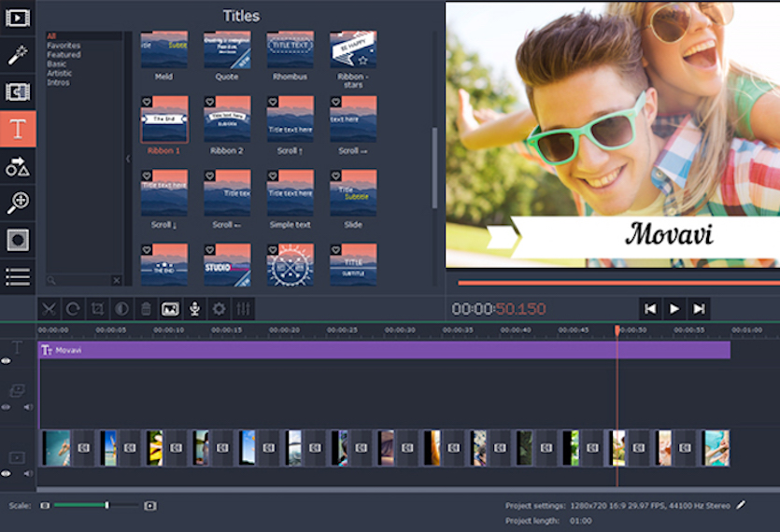
Task: Click the playhead marker on timeline ruler
Action: click(x=617, y=330)
